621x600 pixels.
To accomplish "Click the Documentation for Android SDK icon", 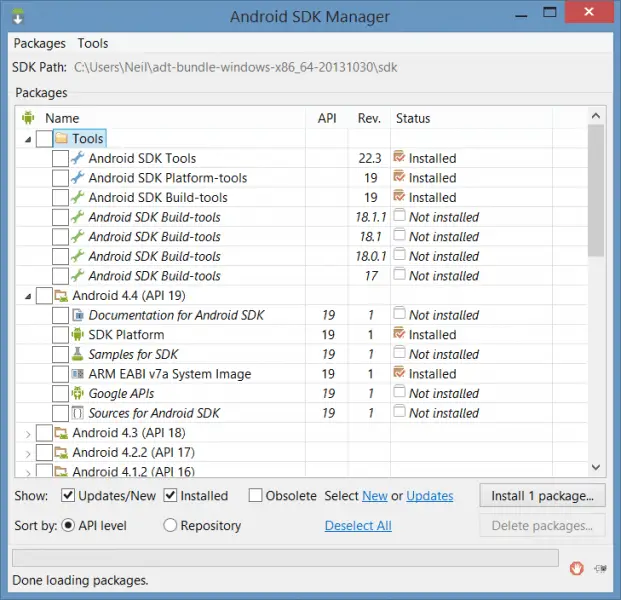I will coord(77,315).
